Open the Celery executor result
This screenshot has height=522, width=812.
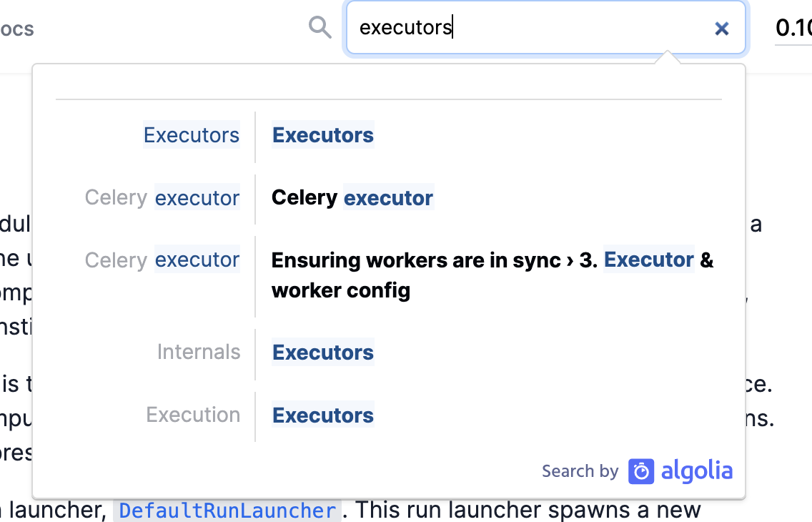tap(352, 197)
